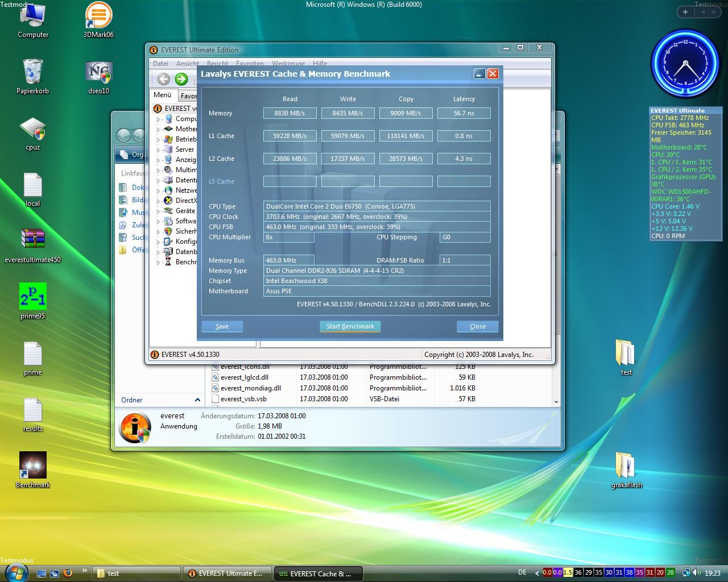Click the back arrow in EVEREST toolbar

pyautogui.click(x=163, y=79)
